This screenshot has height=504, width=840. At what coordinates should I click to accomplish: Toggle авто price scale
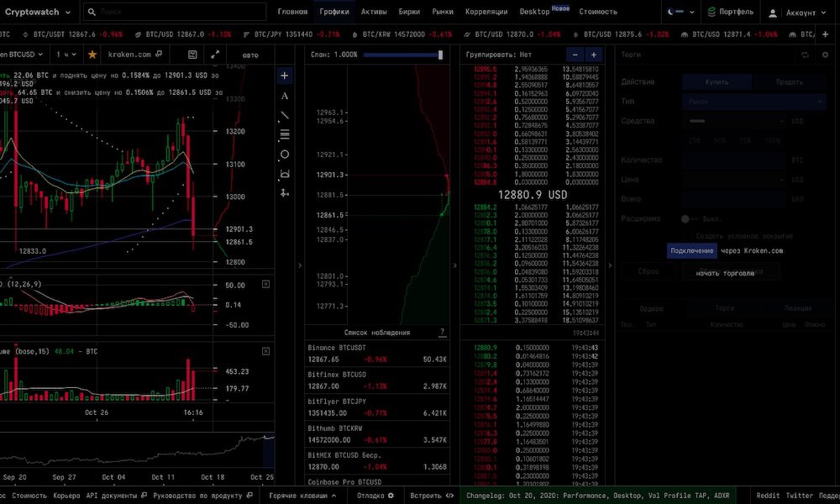tap(250, 55)
